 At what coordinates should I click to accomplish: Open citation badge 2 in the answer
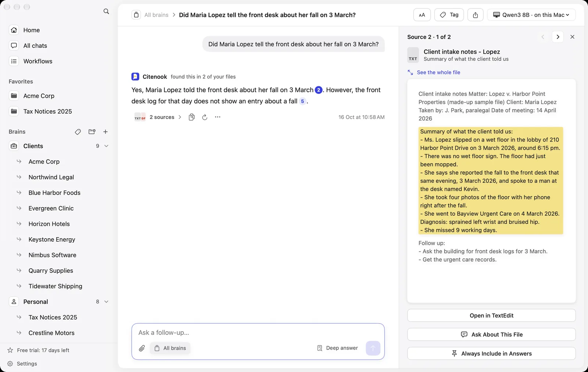[x=319, y=90]
